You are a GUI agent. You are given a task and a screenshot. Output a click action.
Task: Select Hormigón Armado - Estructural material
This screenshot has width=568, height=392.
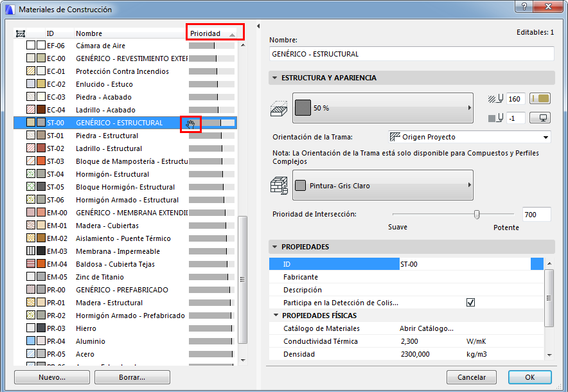(125, 200)
